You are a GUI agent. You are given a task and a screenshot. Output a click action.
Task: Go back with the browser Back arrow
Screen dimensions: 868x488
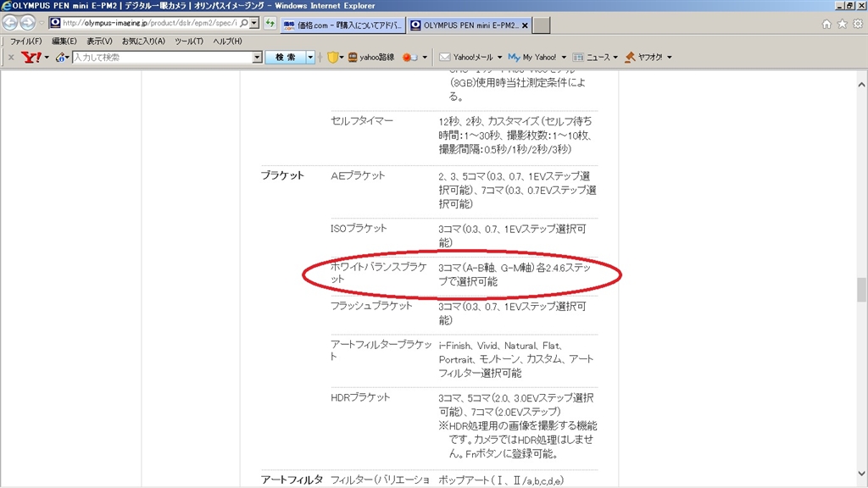click(10, 23)
